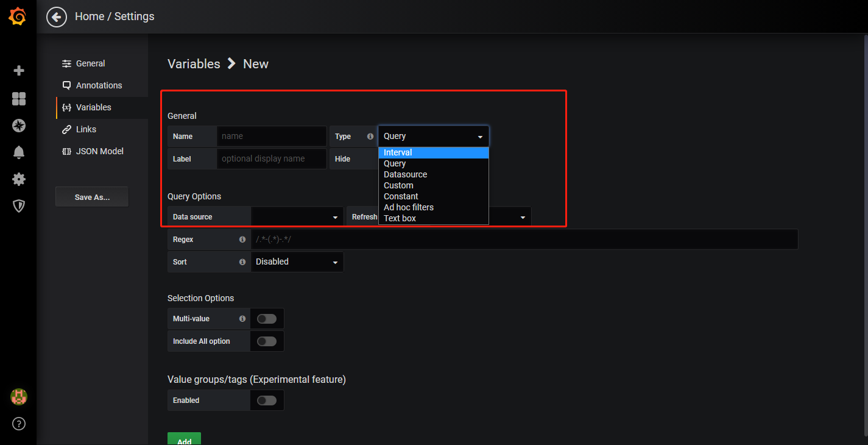The image size is (868, 445).
Task: Click the Grafana logo icon
Action: [x=18, y=16]
